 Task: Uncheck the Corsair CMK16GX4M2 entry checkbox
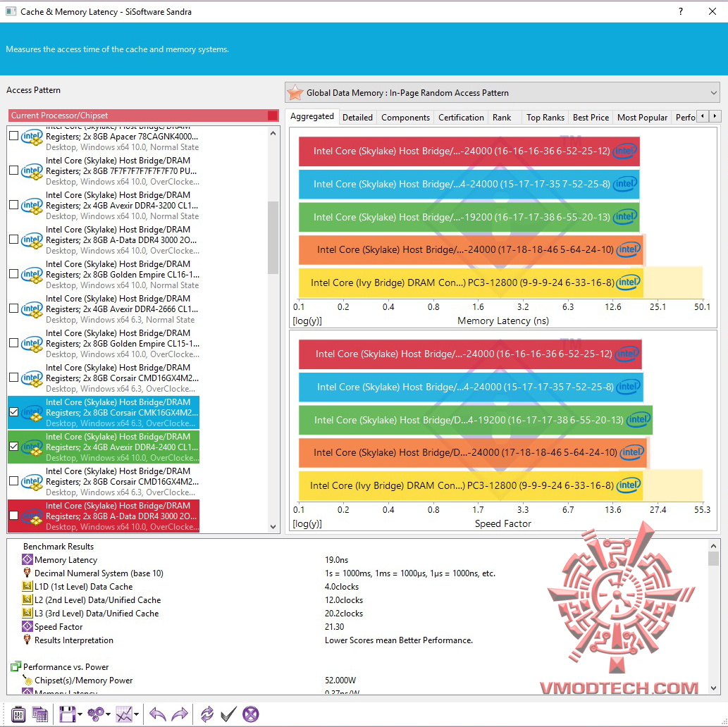14,412
